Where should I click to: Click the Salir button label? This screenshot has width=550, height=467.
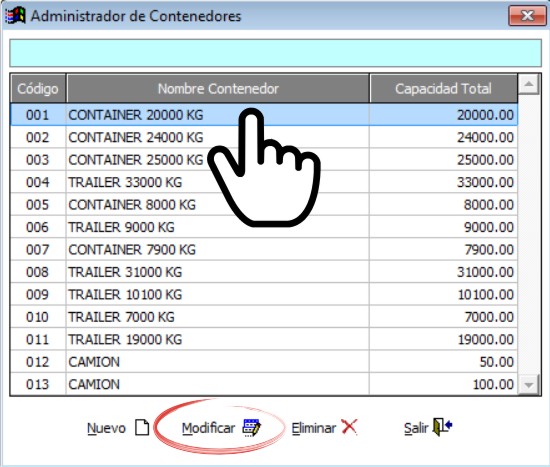(x=416, y=428)
